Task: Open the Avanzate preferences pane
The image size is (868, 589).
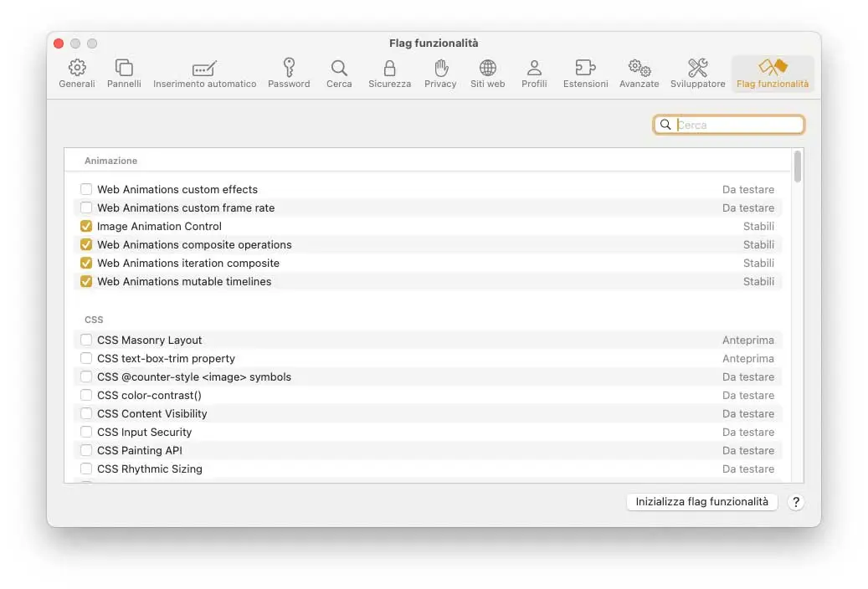Action: [639, 74]
